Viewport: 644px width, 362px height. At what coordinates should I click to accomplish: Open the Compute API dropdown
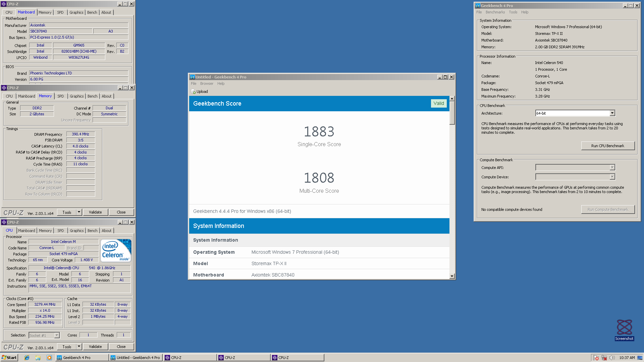click(x=612, y=167)
